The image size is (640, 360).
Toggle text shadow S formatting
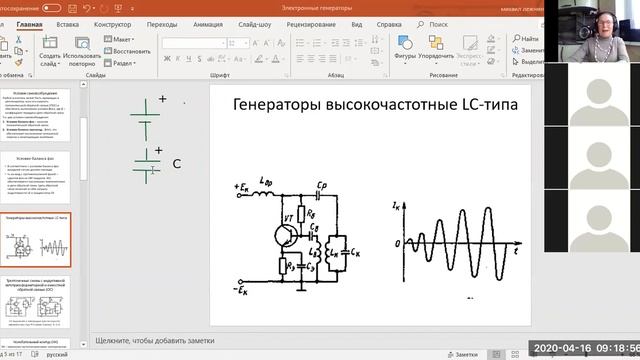(199, 59)
